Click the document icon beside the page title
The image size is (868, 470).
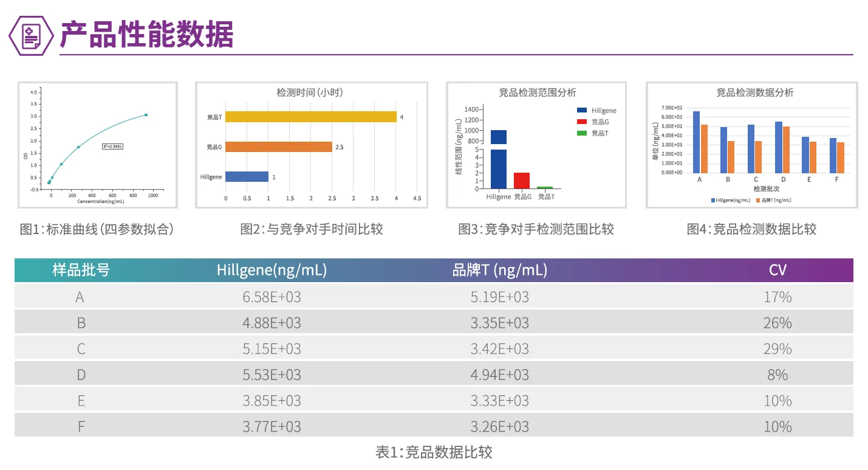pyautogui.click(x=30, y=35)
